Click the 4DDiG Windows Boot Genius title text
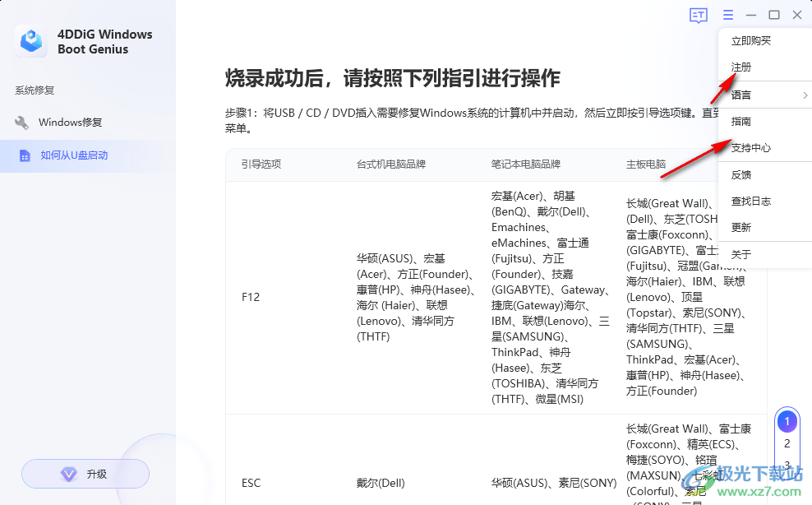Screen dimensions: 812x505 pos(105,41)
